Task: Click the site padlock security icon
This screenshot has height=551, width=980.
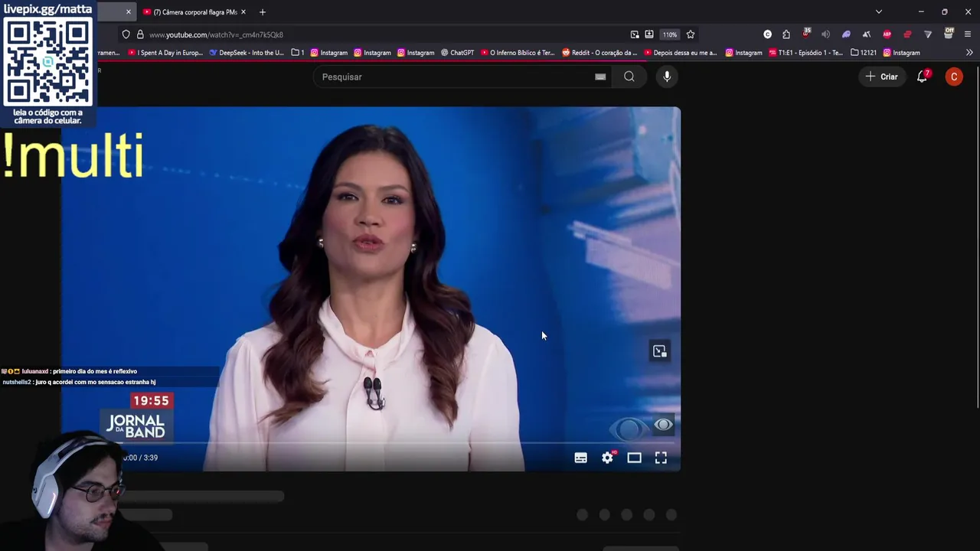Action: (140, 34)
